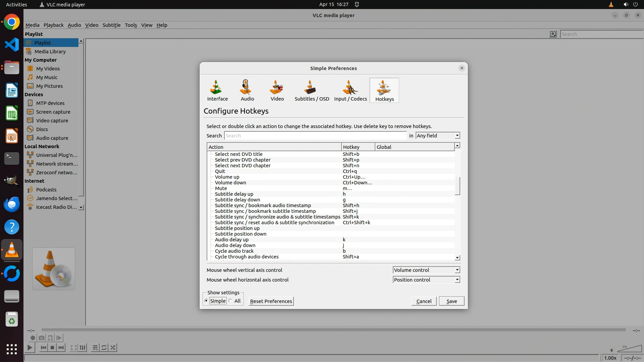The width and height of the screenshot is (644, 362).
Task: Select the All settings radio button
Action: tap(231, 301)
